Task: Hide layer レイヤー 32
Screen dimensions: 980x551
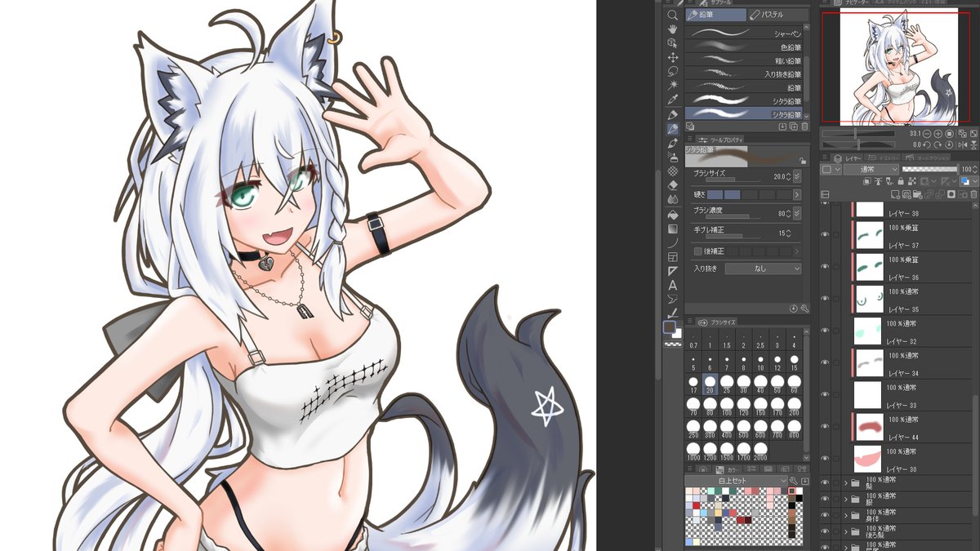Action: (825, 330)
